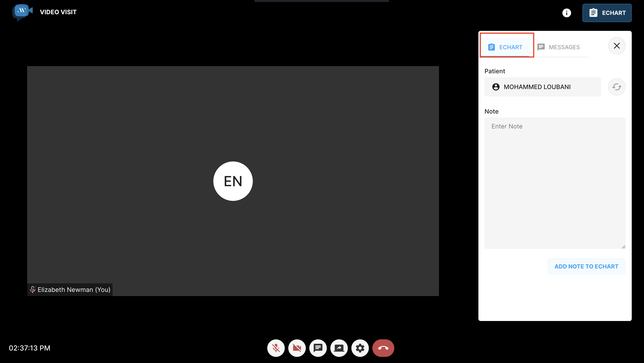The height and width of the screenshot is (363, 644).
Task: Click the patient avatar icon beside MOHAMMED LOUBANI
Action: [x=495, y=87]
